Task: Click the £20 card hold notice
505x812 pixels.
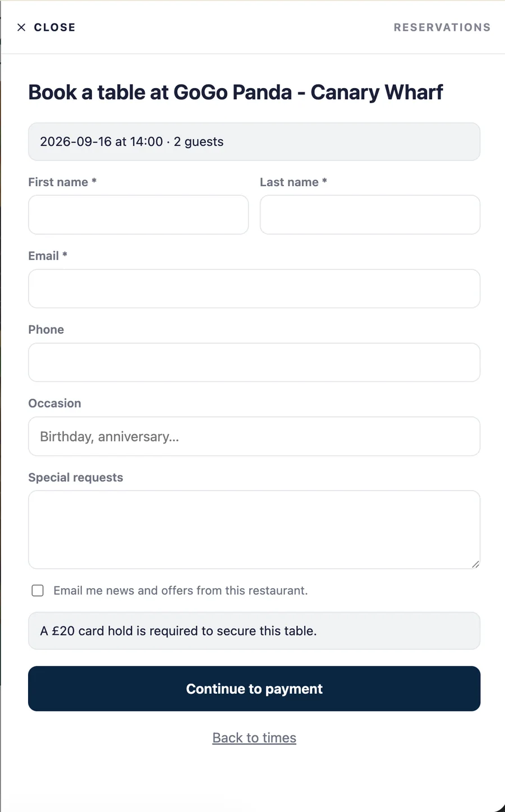Action: 254,631
